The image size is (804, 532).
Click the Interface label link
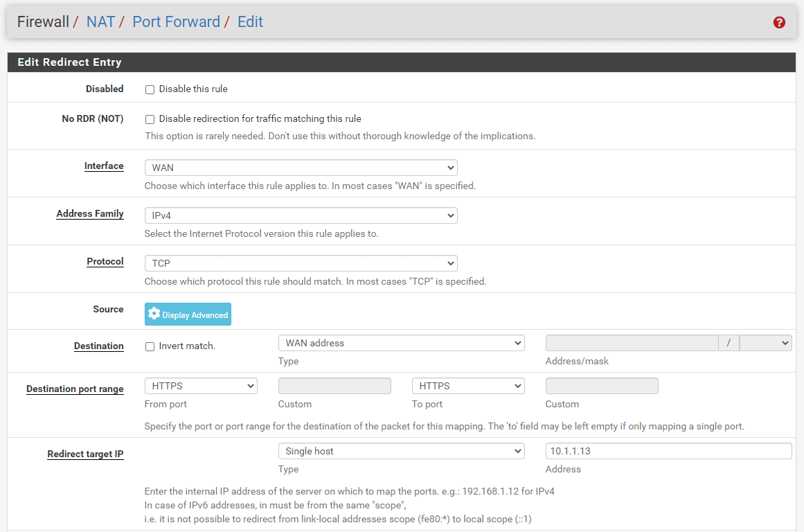pos(104,166)
